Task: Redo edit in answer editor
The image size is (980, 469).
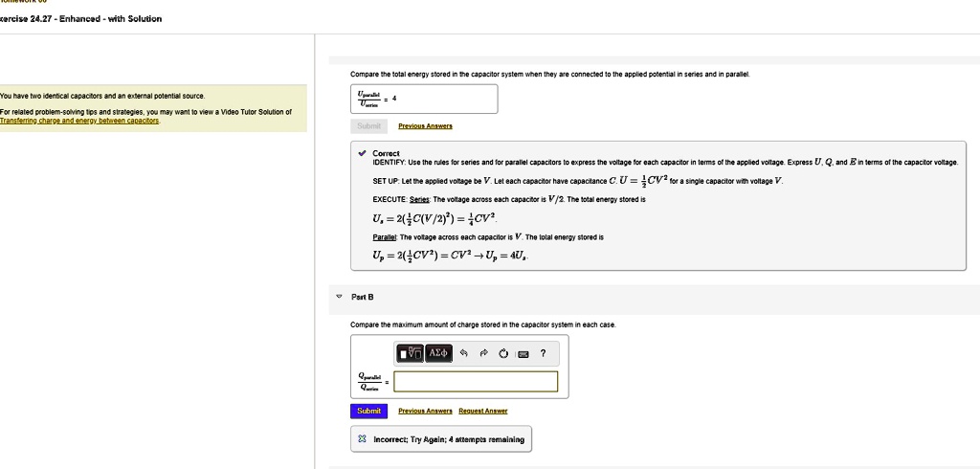Action: point(483,353)
